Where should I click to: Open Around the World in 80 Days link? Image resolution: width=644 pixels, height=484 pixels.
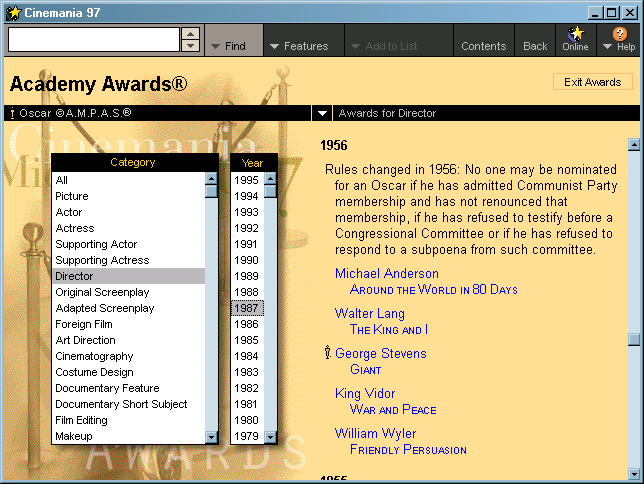[x=434, y=290]
